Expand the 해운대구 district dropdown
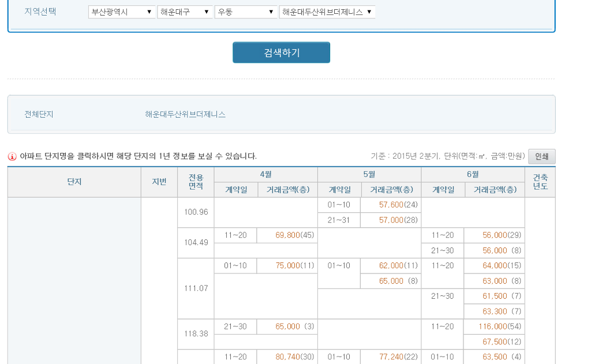Viewport: 591px width, 364px height. (185, 12)
